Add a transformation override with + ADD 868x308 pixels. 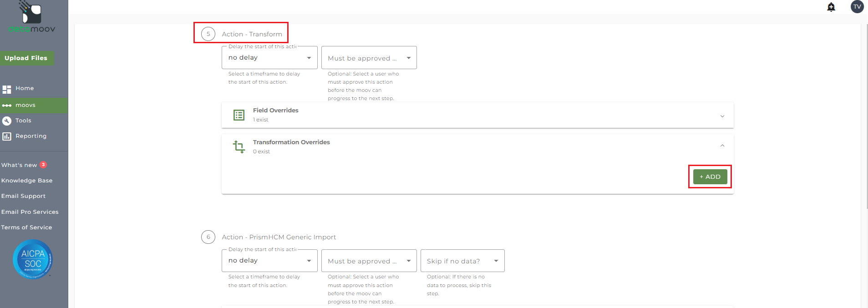(710, 177)
